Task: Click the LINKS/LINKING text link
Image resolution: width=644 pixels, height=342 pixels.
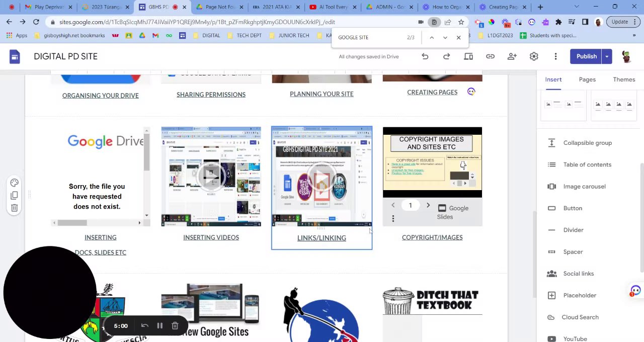Action: [x=321, y=238]
